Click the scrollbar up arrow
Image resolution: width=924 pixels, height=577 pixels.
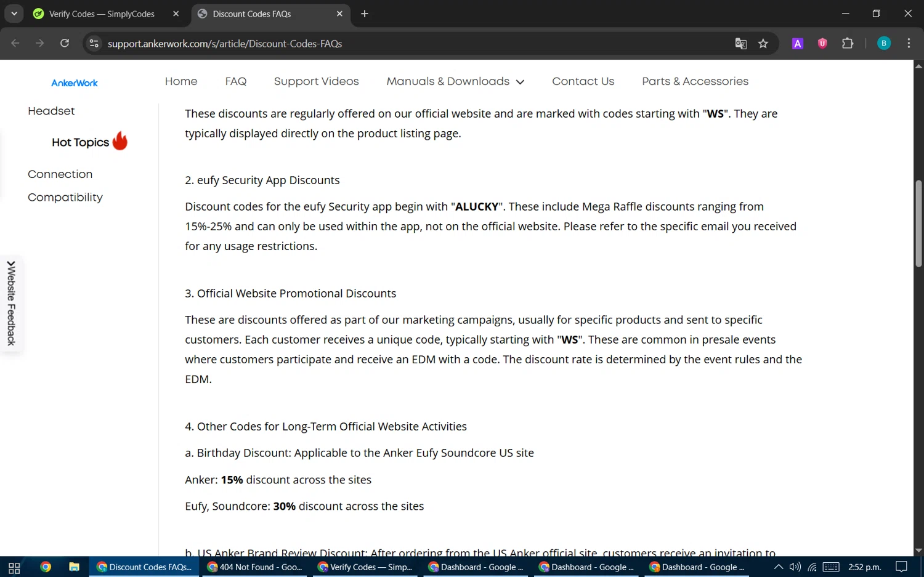(918, 65)
